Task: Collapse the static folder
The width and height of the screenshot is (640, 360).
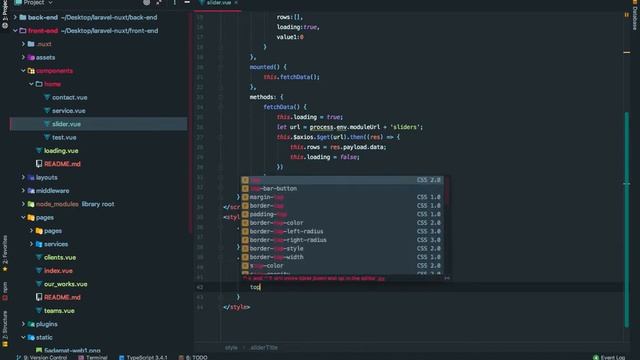Action: (x=23, y=338)
